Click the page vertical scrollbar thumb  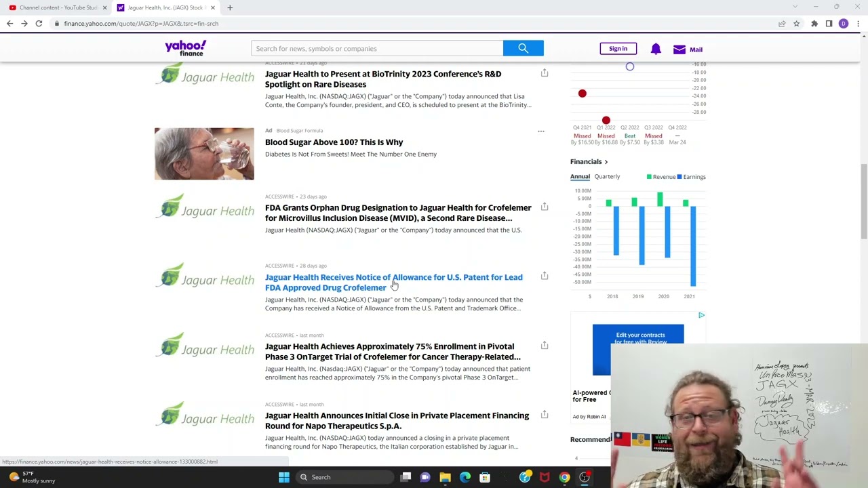[863, 201]
